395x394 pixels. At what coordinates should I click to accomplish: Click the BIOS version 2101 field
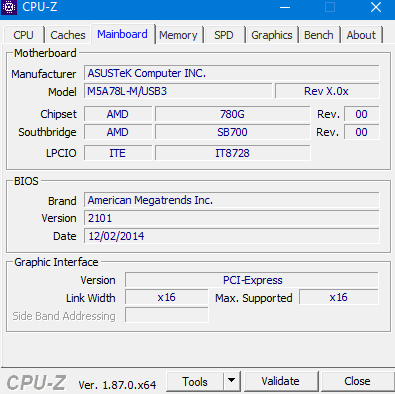click(232, 218)
